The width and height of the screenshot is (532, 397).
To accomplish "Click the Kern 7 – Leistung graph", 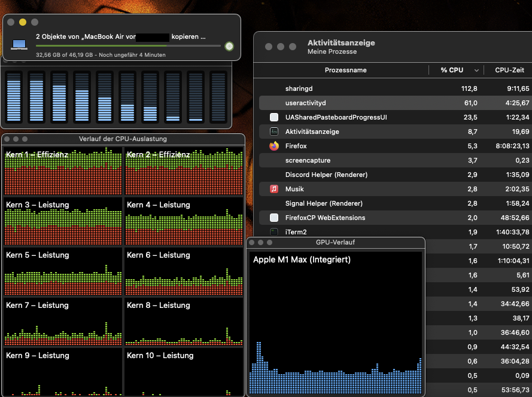I will coord(63,322).
